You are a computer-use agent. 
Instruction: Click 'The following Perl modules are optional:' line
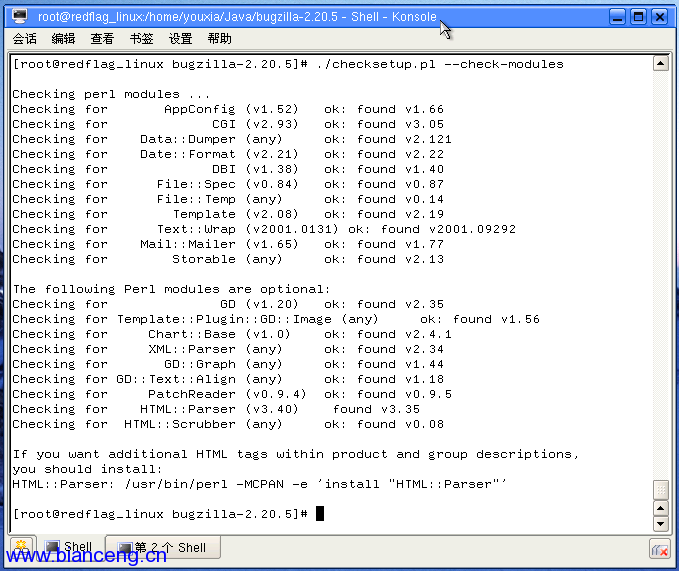(171, 289)
